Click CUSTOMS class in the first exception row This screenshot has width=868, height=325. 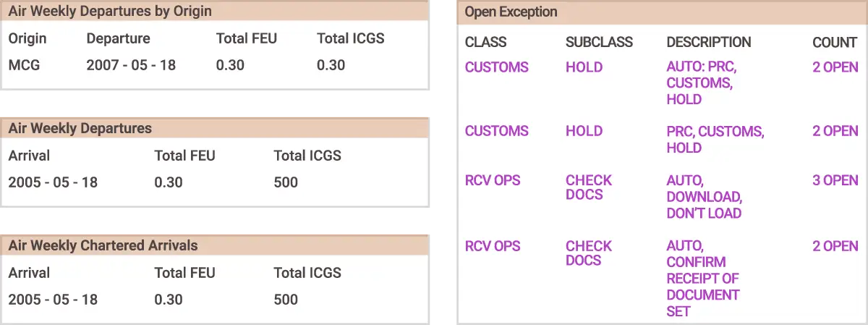496,67
